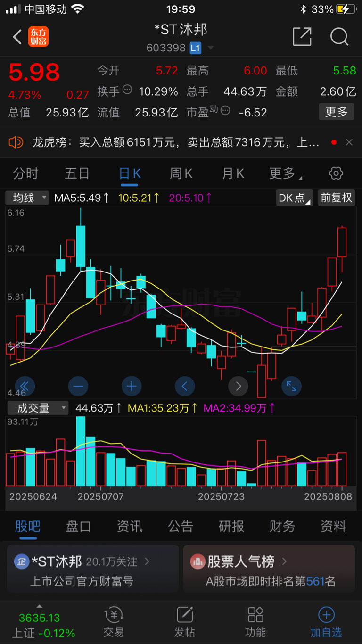Open the 功能 functions icon
This screenshot has width=362, height=644.
(255, 614)
